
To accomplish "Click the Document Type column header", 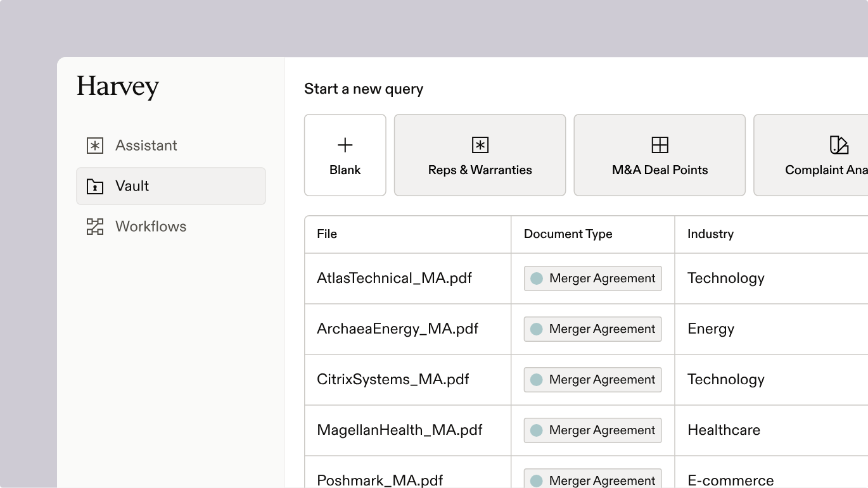I will point(568,234).
